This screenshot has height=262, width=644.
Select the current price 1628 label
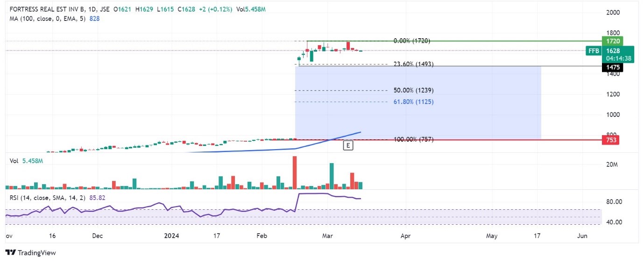click(x=613, y=51)
